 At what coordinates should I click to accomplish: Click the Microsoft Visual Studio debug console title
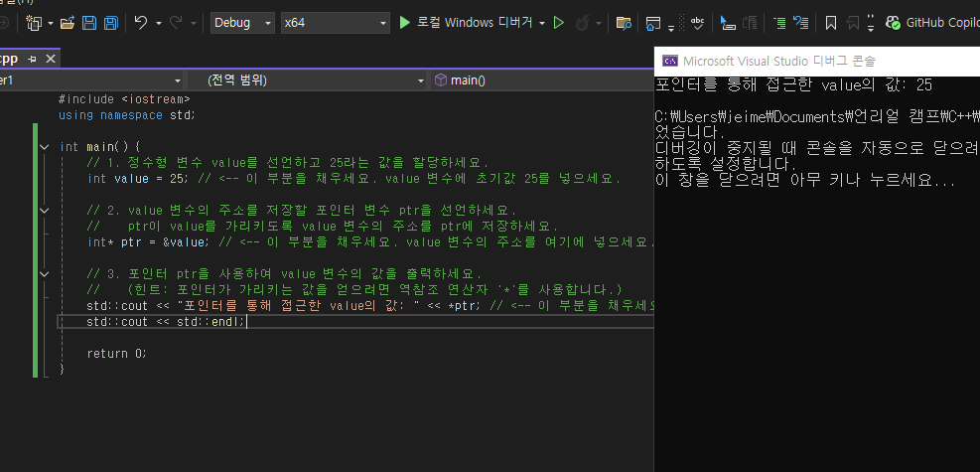778,62
